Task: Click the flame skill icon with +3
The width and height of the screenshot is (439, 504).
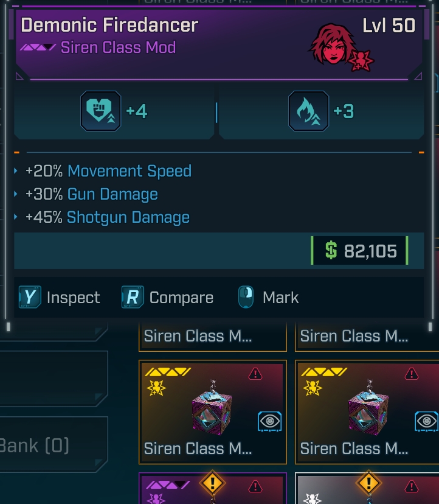Action: pos(308,111)
